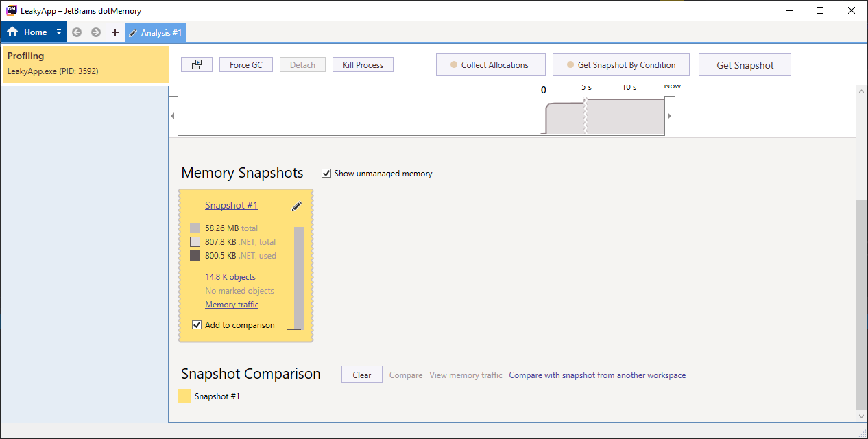Select the Profiling LeakyApp.exe session panel
This screenshot has height=439, width=868.
coord(86,64)
